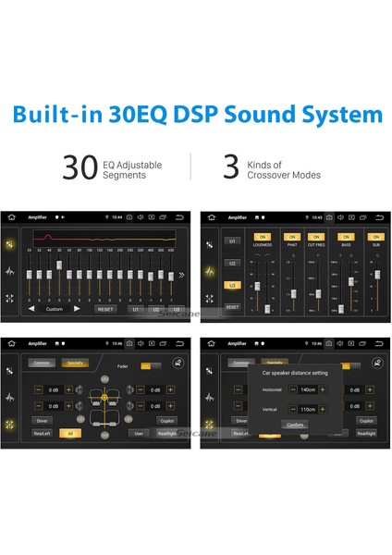Select the U1 preset in the equalizer screen
Viewport: 392px width, 555px height.
[136, 309]
